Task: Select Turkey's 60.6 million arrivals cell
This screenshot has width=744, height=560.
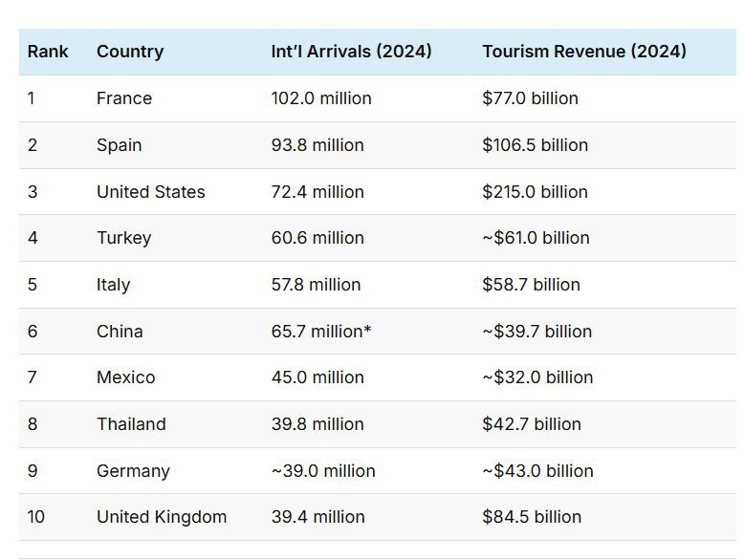Action: click(x=317, y=238)
